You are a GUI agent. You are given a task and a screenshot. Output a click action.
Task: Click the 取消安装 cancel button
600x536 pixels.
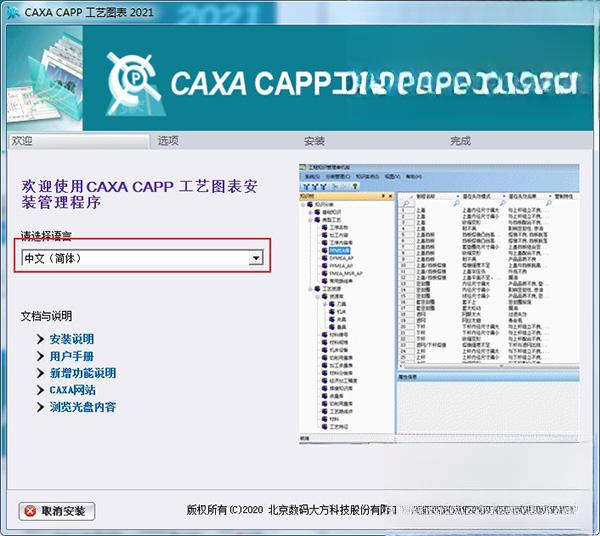point(57,511)
